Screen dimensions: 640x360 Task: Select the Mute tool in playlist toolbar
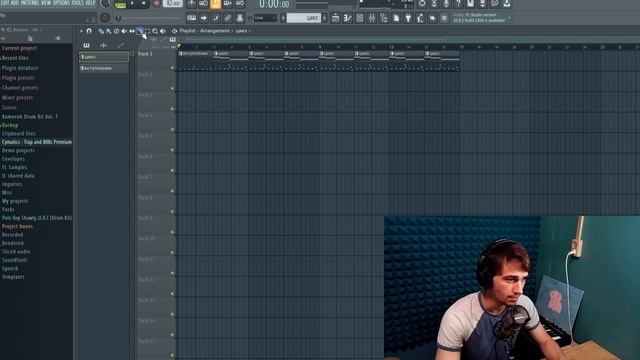point(124,31)
